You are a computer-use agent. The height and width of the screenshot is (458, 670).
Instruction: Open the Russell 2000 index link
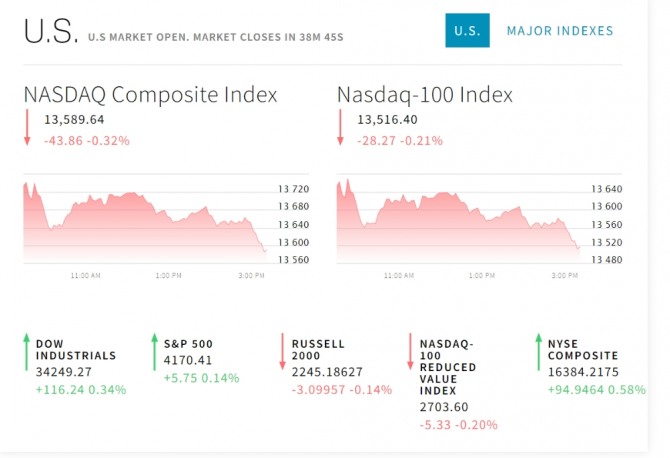[318, 349]
